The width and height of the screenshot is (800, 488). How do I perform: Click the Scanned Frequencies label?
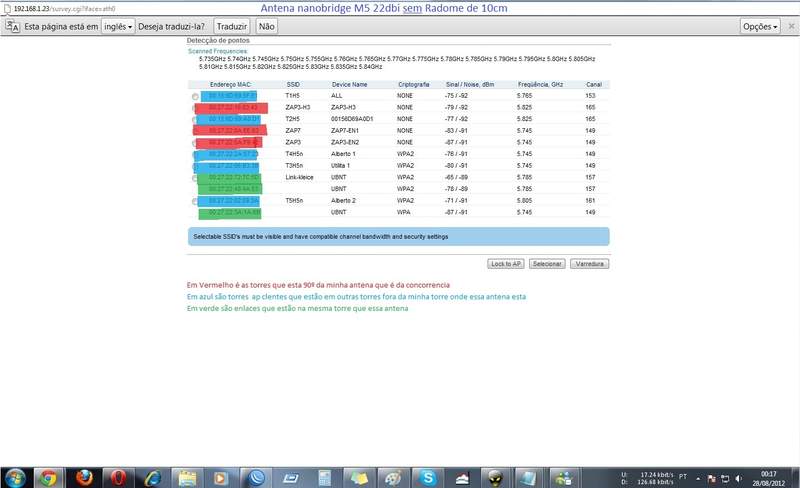(x=218, y=51)
